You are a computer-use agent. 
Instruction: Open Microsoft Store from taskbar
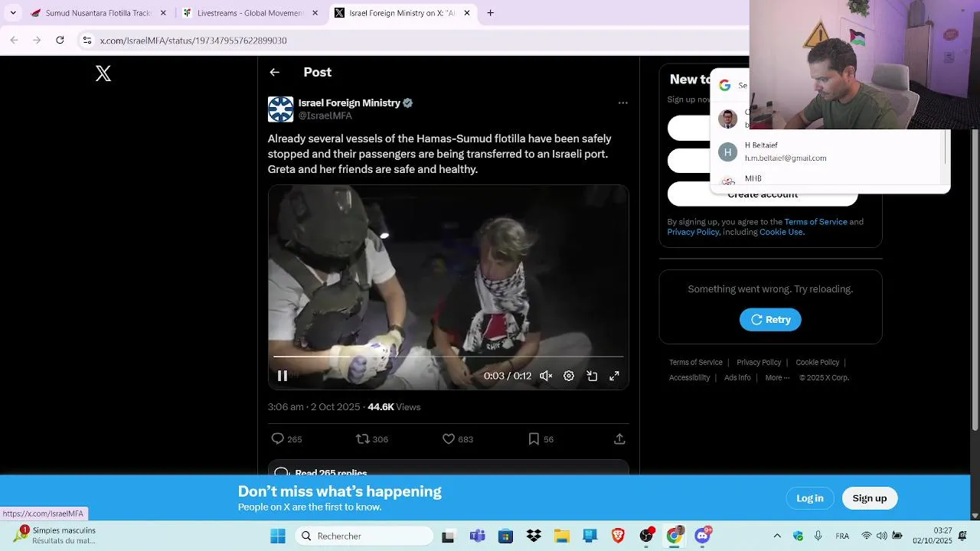pos(505,536)
